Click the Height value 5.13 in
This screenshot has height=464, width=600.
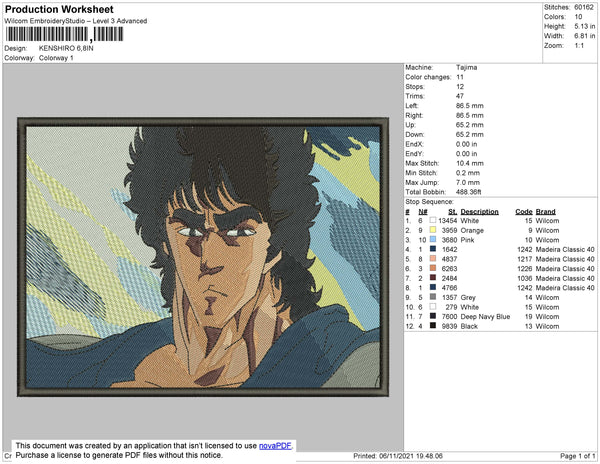pos(585,26)
